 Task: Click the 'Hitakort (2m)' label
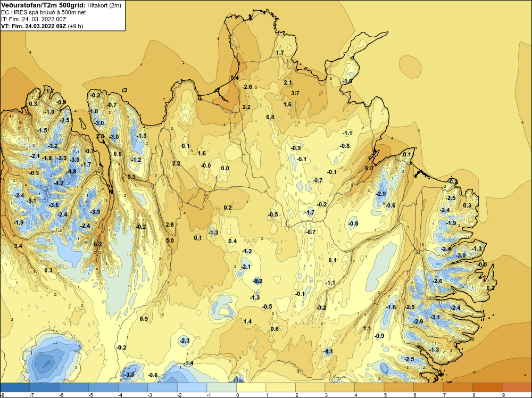[104, 5]
